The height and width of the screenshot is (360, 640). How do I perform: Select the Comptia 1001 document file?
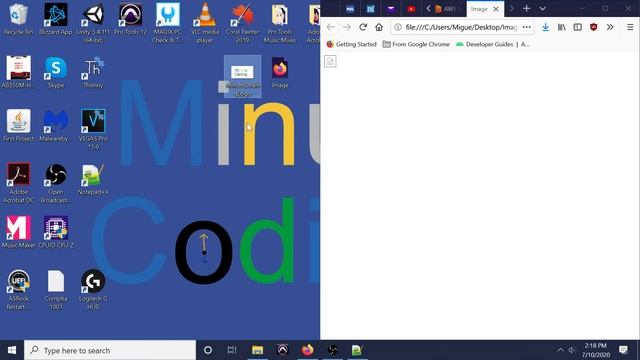pyautogui.click(x=56, y=290)
